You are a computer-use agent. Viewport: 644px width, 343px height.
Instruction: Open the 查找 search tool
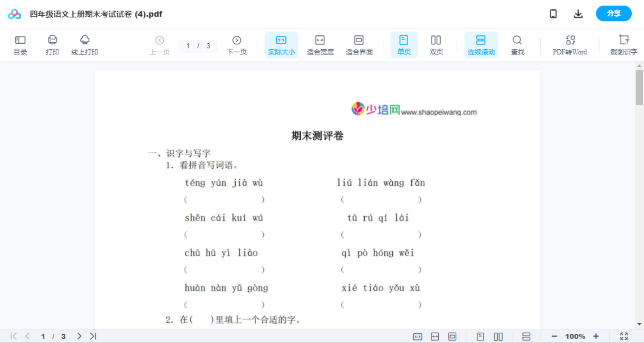click(517, 45)
